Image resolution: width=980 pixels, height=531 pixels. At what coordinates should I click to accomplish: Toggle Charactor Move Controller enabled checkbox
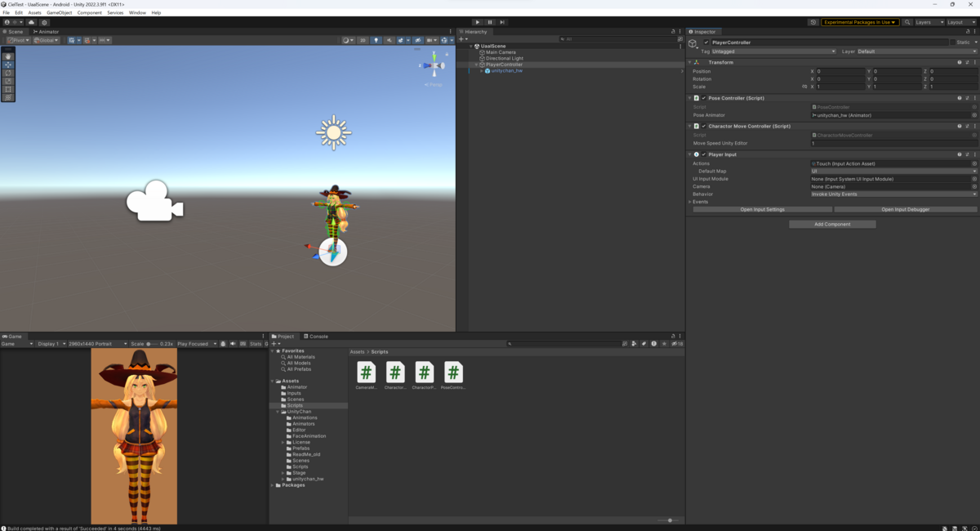(x=704, y=127)
